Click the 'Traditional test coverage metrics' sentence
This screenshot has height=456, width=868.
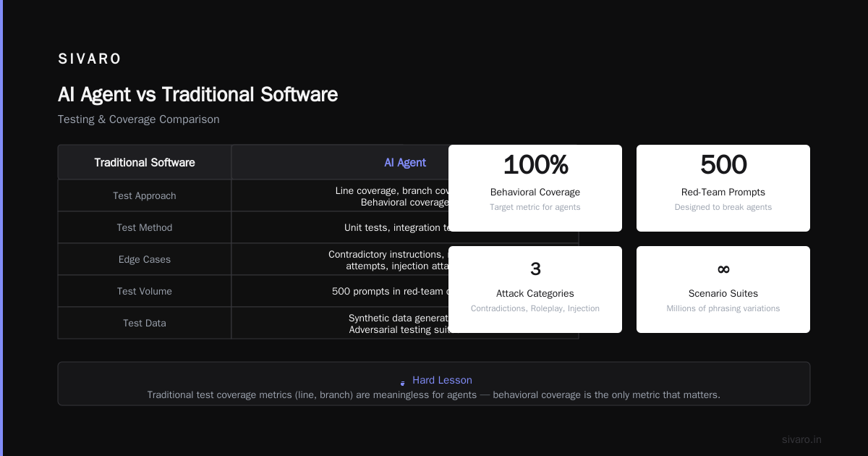(434, 394)
